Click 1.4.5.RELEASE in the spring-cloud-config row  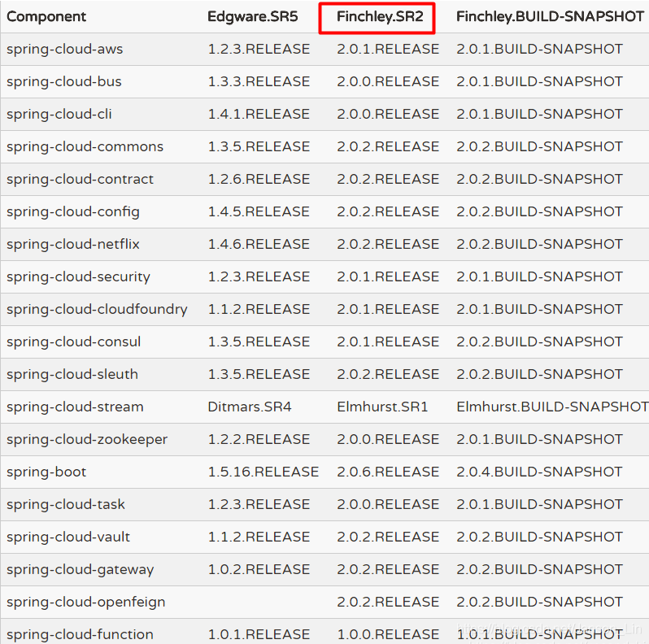[x=259, y=212]
